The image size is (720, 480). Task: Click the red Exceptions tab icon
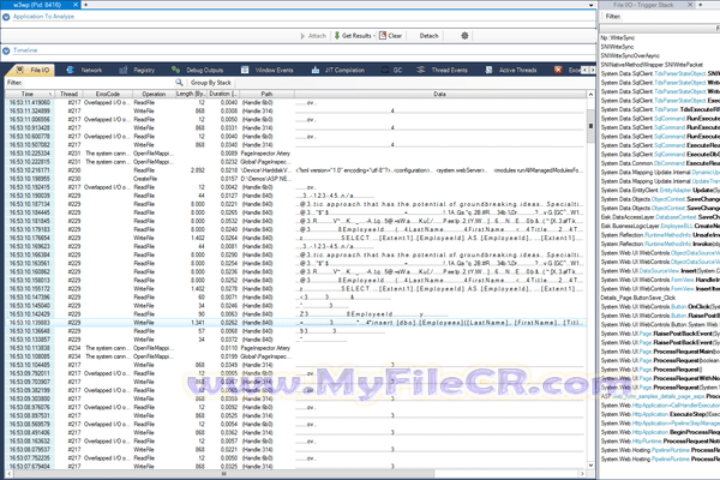(x=558, y=70)
